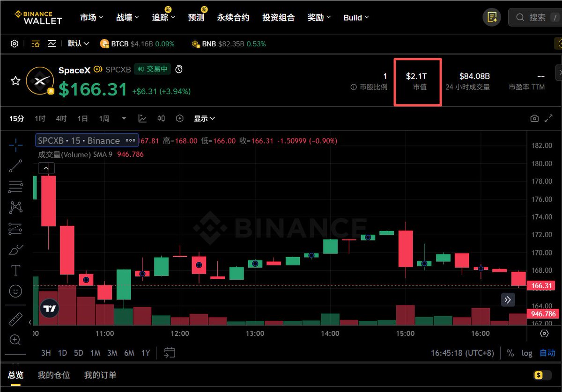Click the chart line icon in ticker bar
The height and width of the screenshot is (392, 562).
coord(52,44)
